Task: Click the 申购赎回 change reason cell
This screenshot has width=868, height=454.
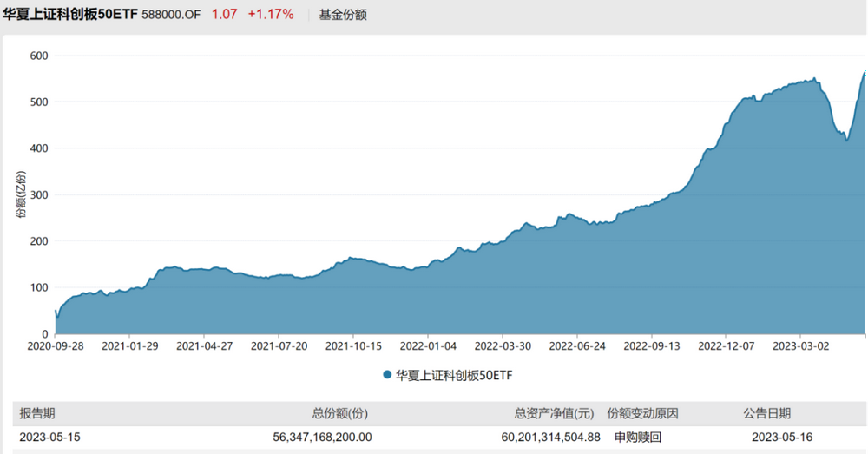Action: click(x=638, y=438)
